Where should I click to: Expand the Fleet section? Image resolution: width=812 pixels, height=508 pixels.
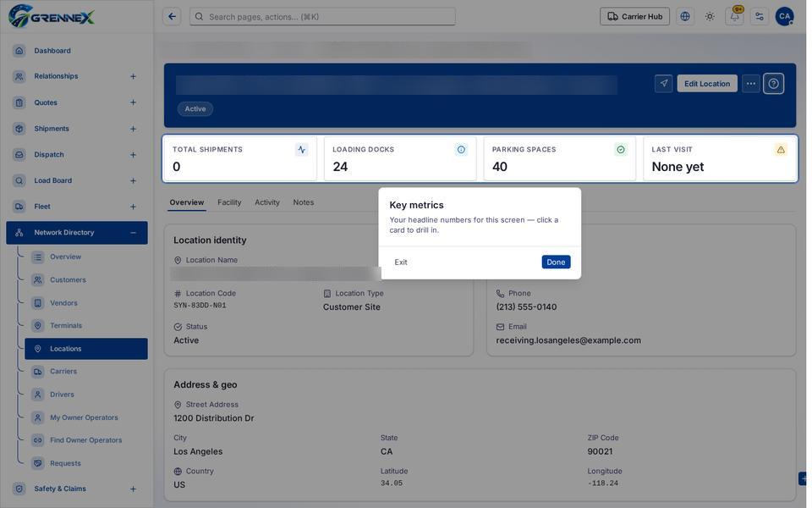[133, 207]
